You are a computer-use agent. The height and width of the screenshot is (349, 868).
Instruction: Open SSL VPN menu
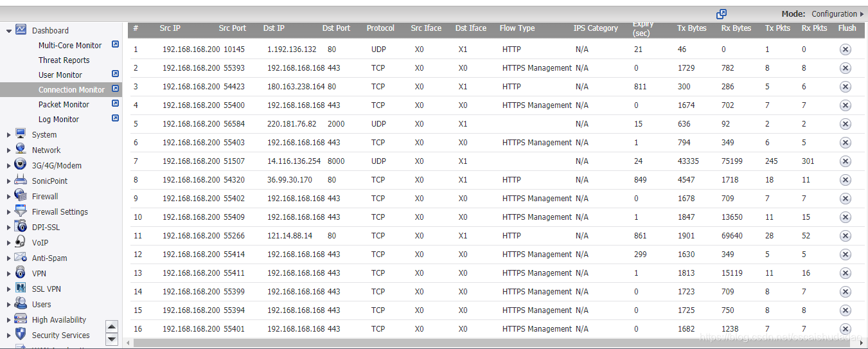pos(46,289)
